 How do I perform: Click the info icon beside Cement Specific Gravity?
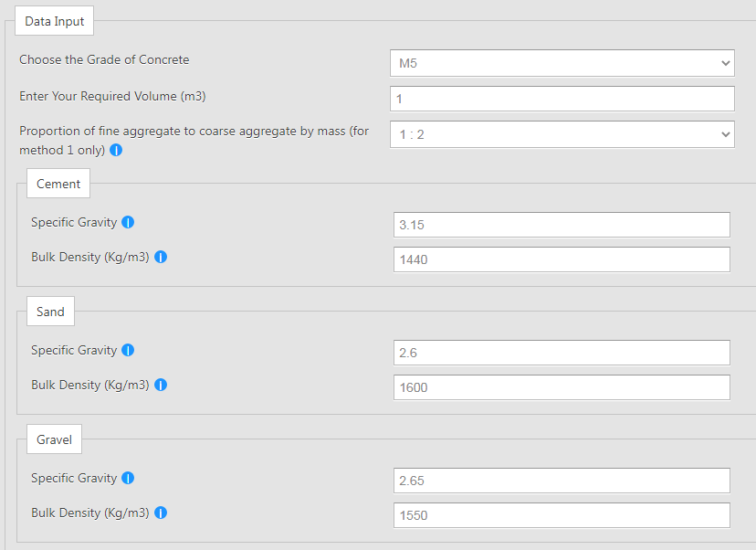tap(127, 222)
